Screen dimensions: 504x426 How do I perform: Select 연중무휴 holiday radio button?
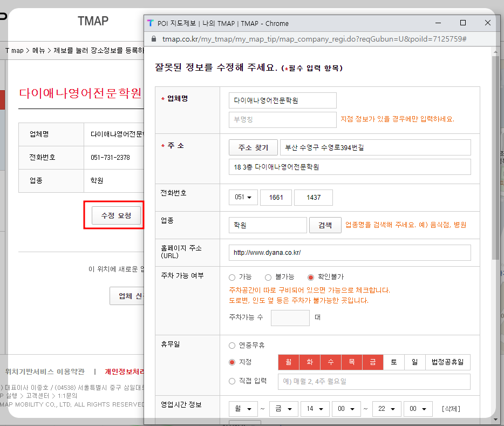232,346
